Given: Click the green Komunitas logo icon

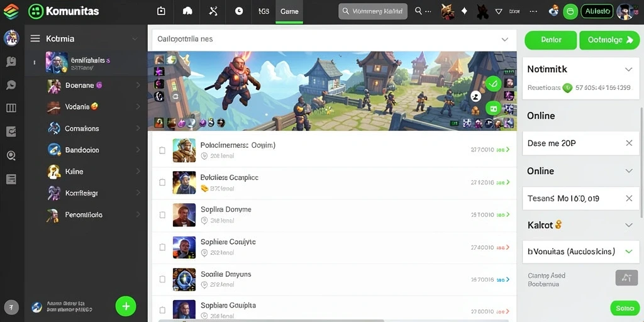Looking at the screenshot, I should coord(36,11).
